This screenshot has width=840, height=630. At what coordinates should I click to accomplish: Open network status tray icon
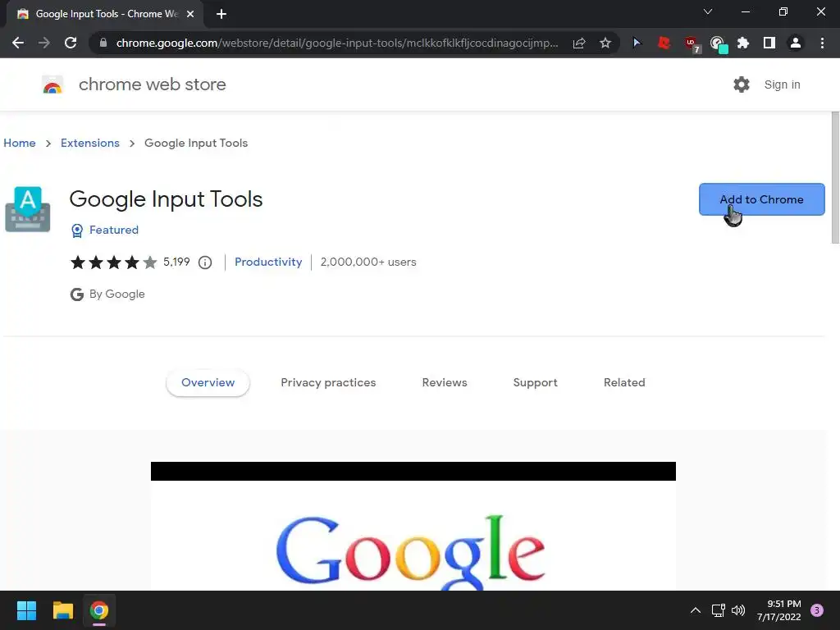pyautogui.click(x=718, y=610)
